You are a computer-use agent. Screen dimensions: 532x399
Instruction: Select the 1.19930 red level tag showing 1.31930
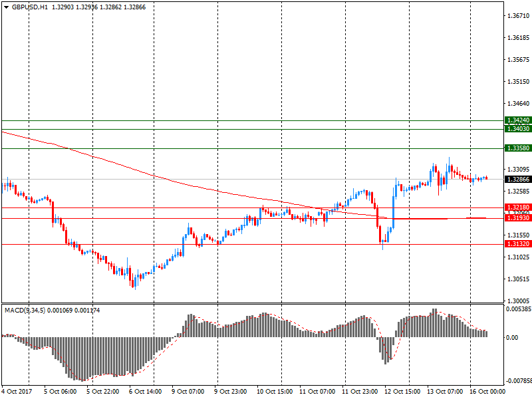click(x=518, y=218)
